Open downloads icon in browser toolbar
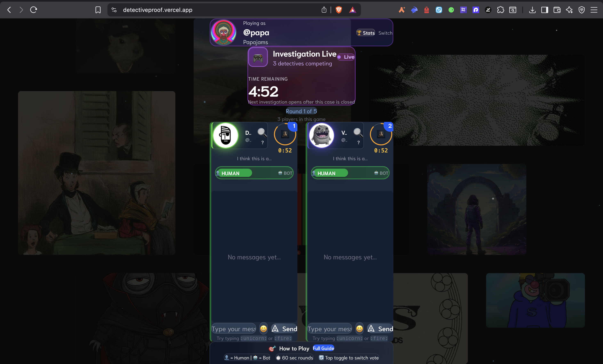This screenshot has height=364, width=603. tap(532, 10)
